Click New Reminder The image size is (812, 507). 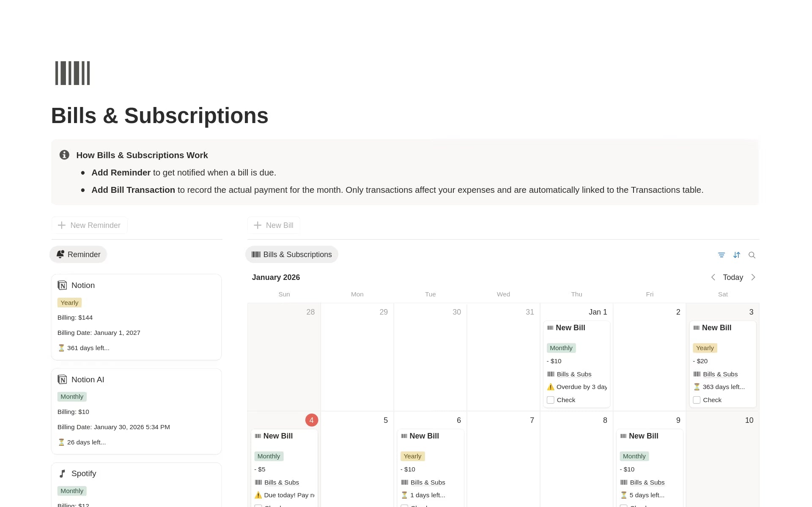89,225
